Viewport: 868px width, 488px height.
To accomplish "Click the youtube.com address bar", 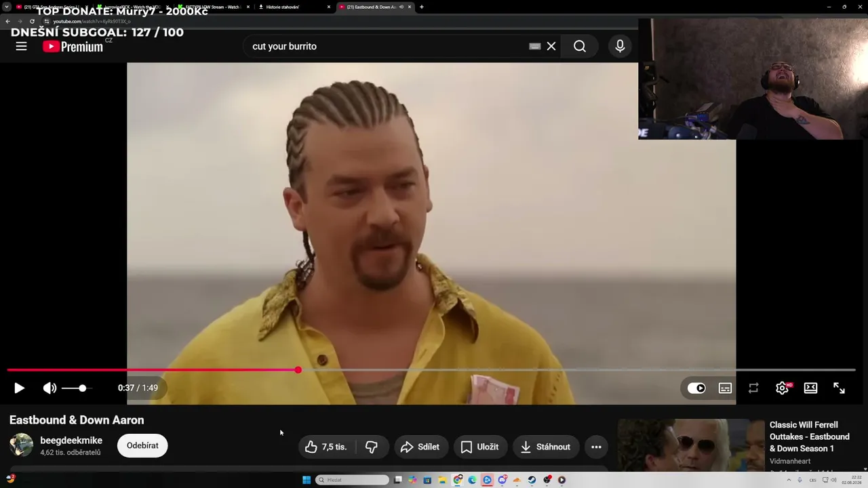I will [339, 21].
